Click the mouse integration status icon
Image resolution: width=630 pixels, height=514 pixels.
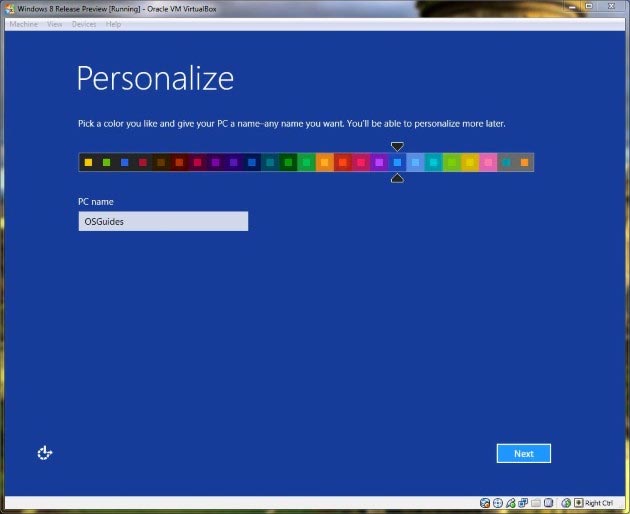[566, 502]
